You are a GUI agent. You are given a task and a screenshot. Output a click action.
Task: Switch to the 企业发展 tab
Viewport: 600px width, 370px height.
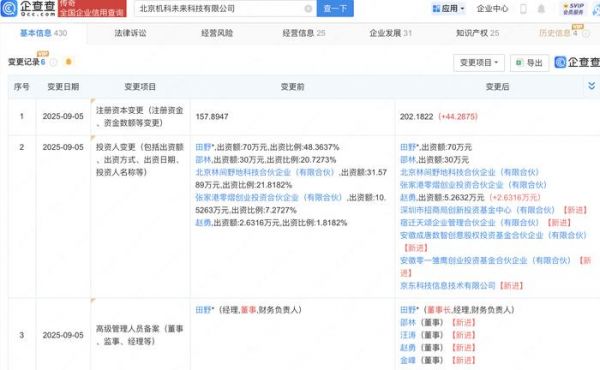pyautogui.click(x=391, y=33)
